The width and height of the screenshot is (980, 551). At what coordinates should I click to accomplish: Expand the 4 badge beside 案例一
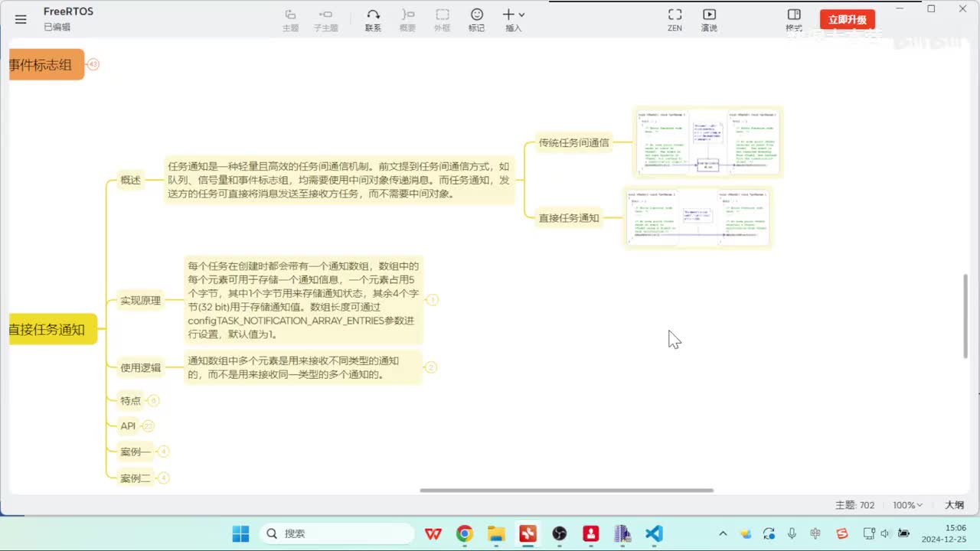click(x=163, y=452)
